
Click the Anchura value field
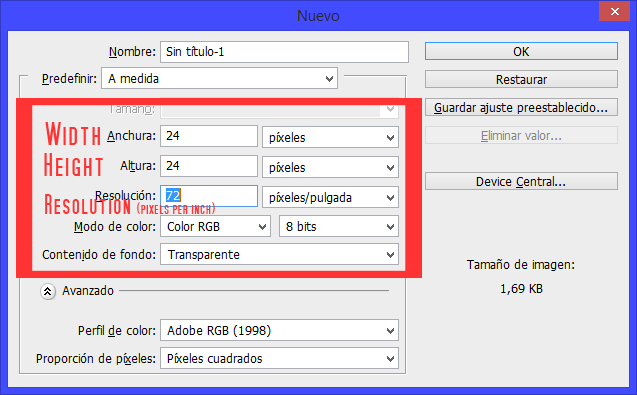tap(209, 136)
